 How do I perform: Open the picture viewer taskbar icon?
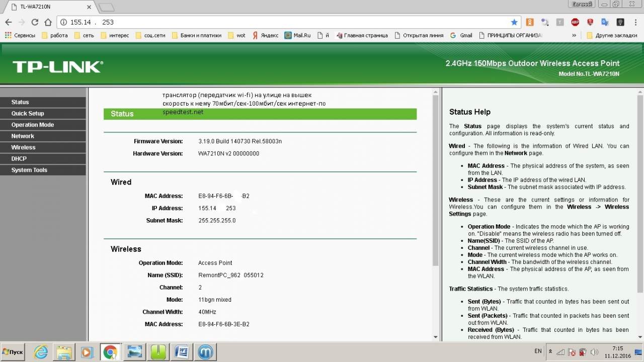(x=135, y=352)
